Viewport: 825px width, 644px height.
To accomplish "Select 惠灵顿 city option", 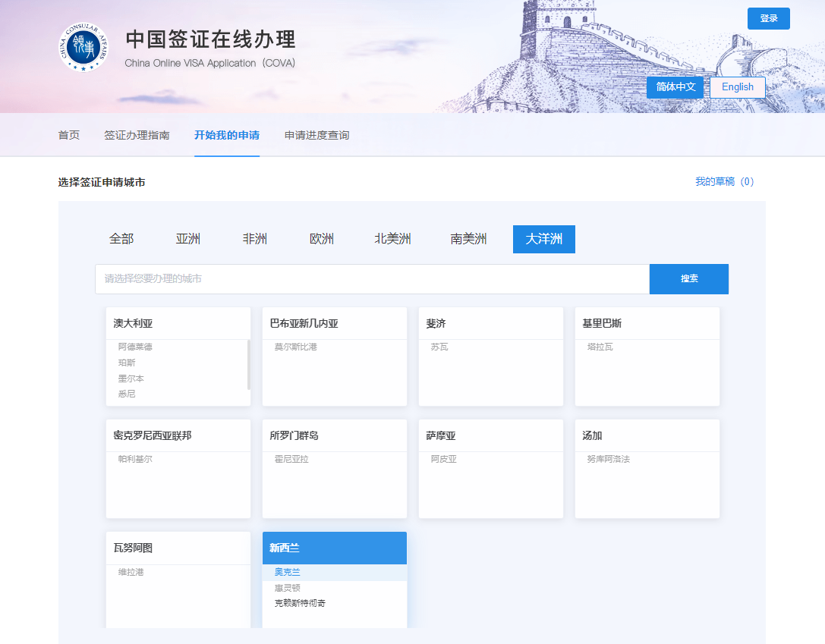I will (x=286, y=588).
